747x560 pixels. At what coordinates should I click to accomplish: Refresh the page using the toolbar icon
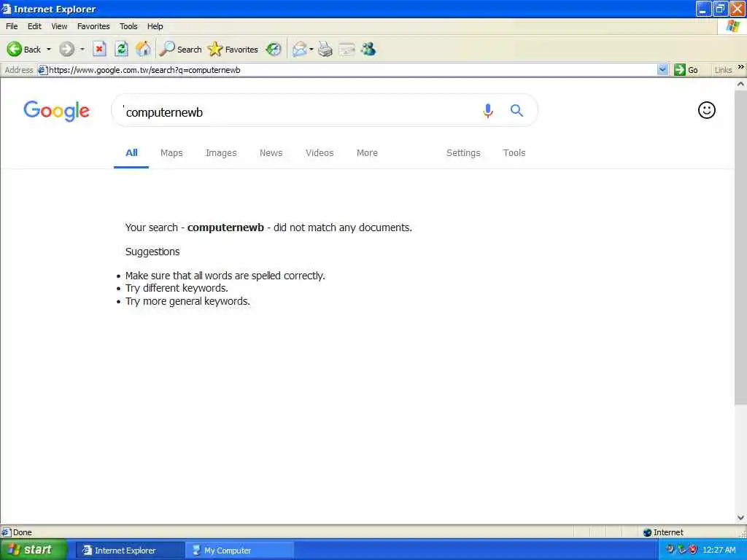[121, 49]
